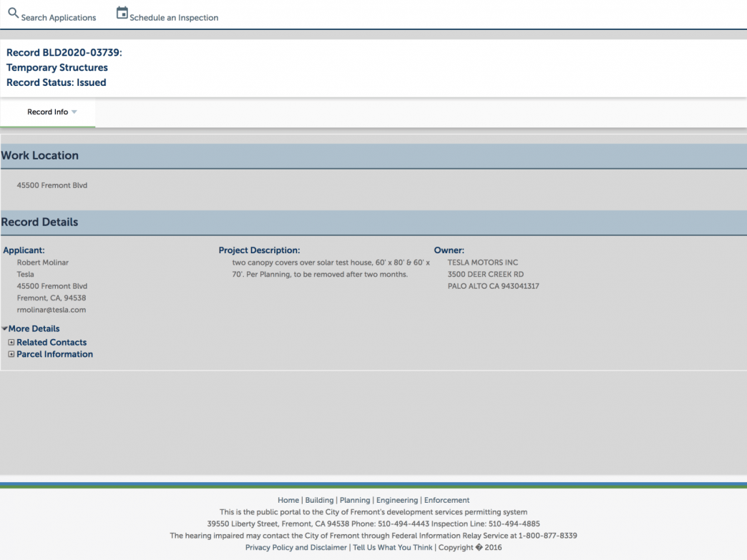The image size is (747, 560).
Task: Click the Record Info dropdown arrow
Action: click(x=74, y=112)
